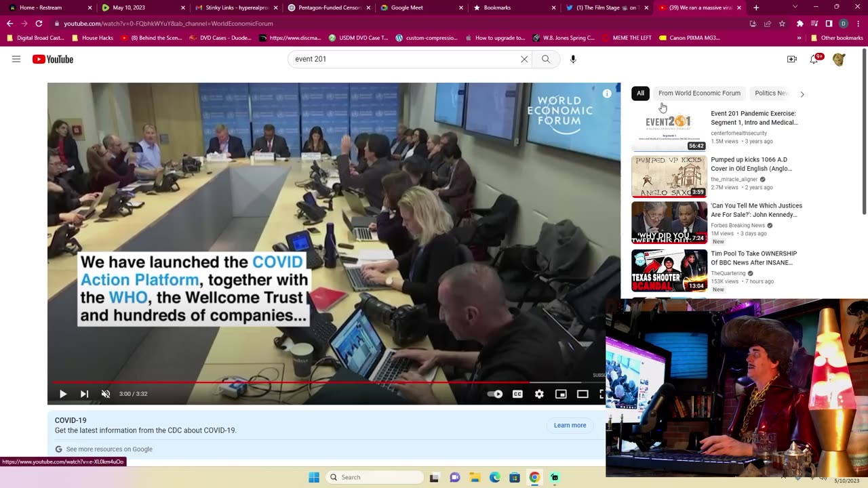Click the browser address bar URL

coord(169,24)
